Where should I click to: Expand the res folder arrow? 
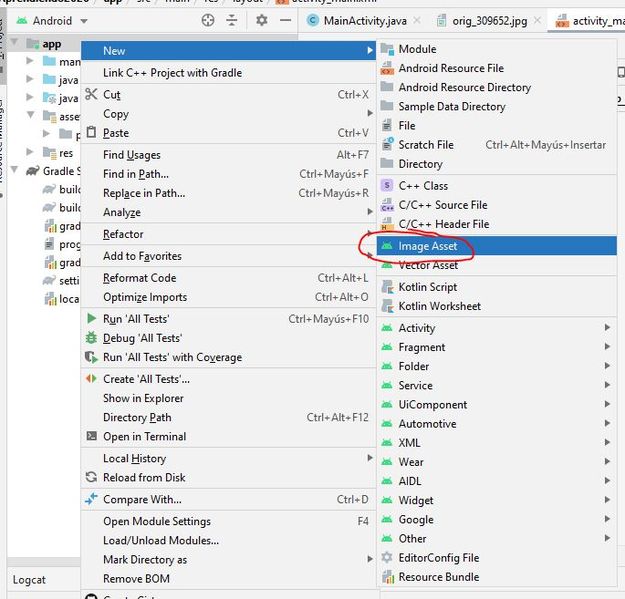29,151
